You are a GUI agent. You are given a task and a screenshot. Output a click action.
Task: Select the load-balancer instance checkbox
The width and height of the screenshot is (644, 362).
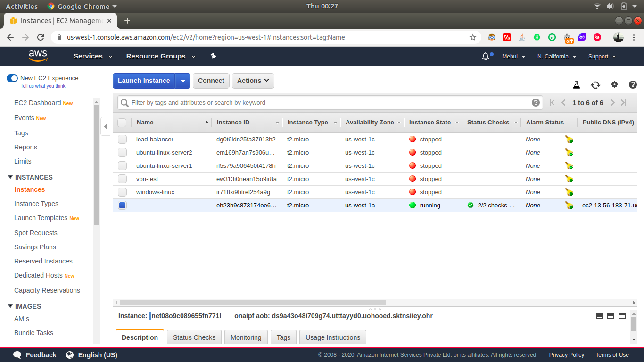pos(123,139)
